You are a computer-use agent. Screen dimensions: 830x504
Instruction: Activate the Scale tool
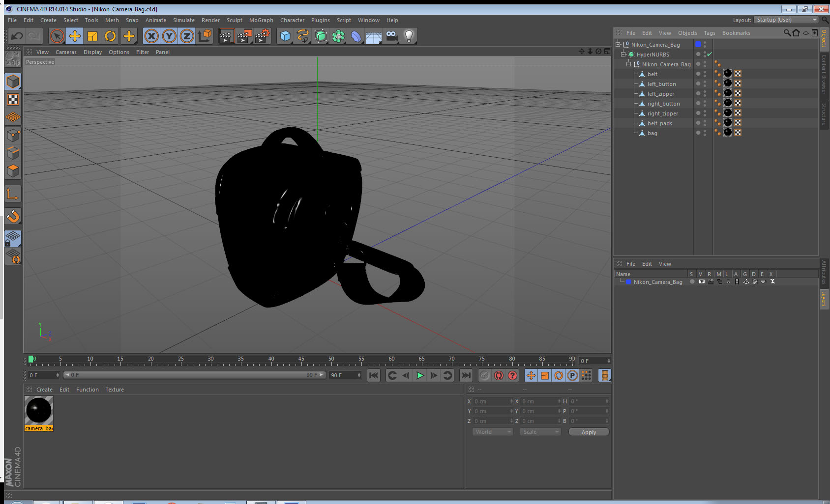point(92,36)
